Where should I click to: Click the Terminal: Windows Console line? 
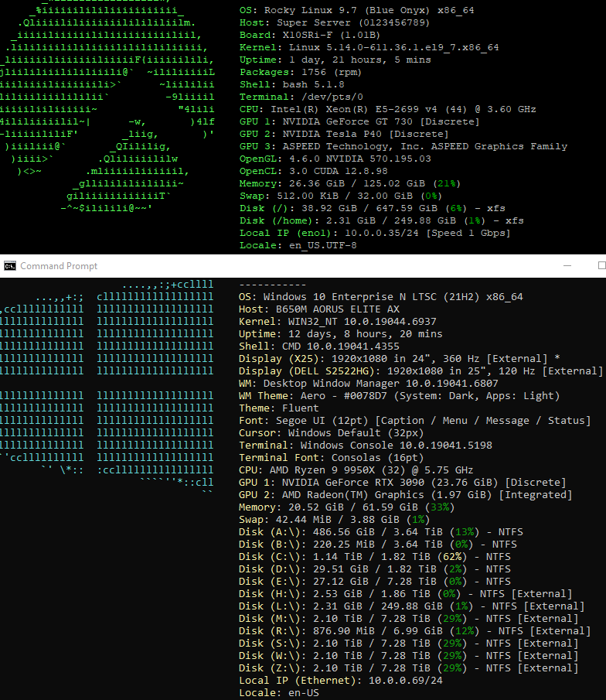(366, 446)
